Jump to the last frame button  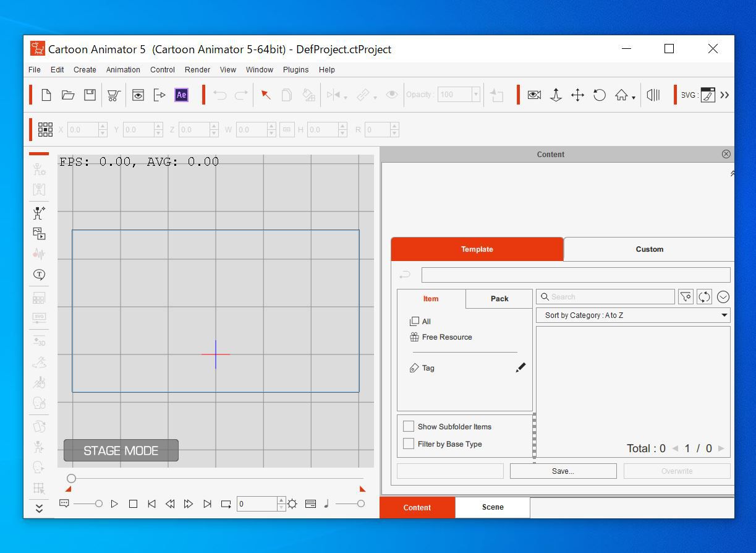pos(208,504)
